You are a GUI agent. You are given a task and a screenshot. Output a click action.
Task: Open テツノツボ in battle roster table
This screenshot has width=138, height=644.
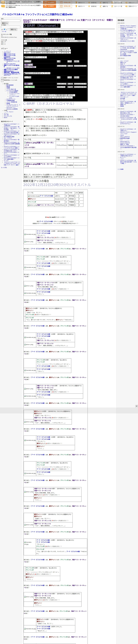32,202
